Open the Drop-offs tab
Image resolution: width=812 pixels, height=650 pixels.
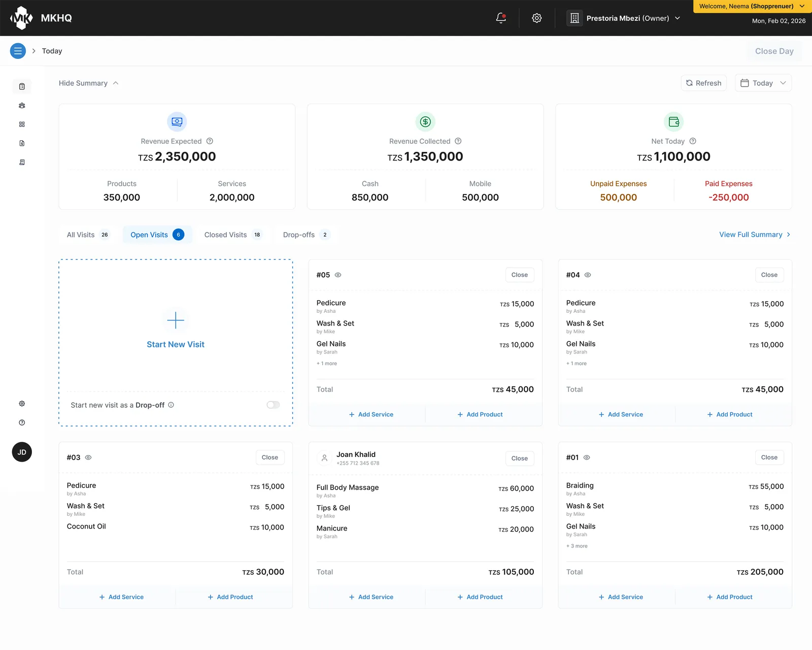point(306,235)
